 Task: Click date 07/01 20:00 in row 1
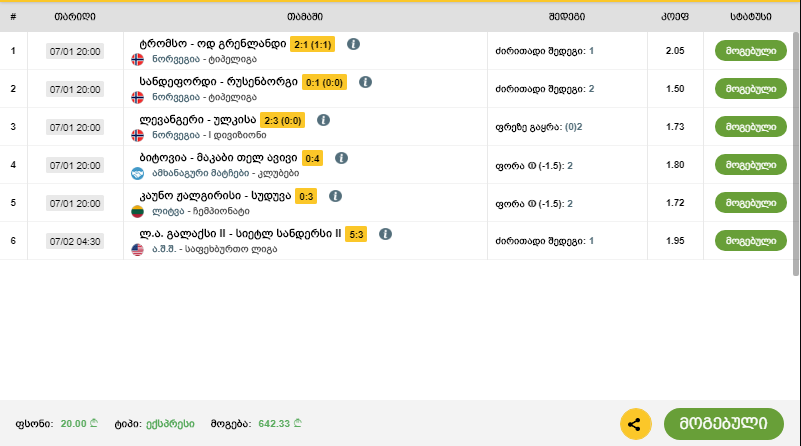(x=75, y=51)
